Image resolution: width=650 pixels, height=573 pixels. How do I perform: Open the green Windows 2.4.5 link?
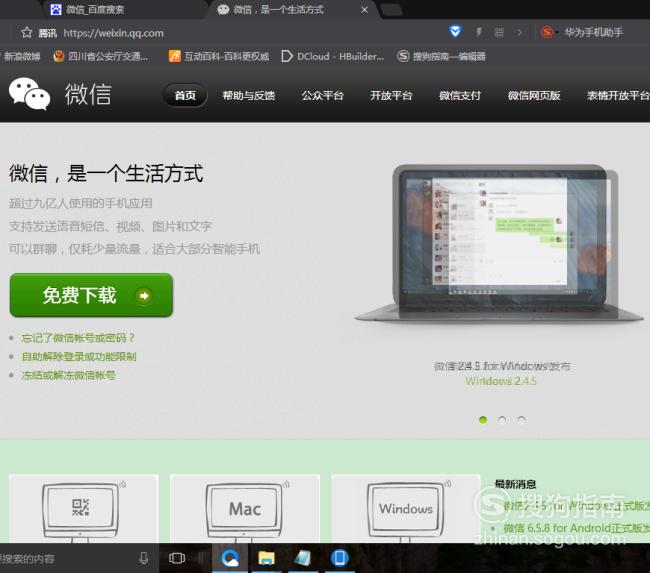pyautogui.click(x=501, y=381)
